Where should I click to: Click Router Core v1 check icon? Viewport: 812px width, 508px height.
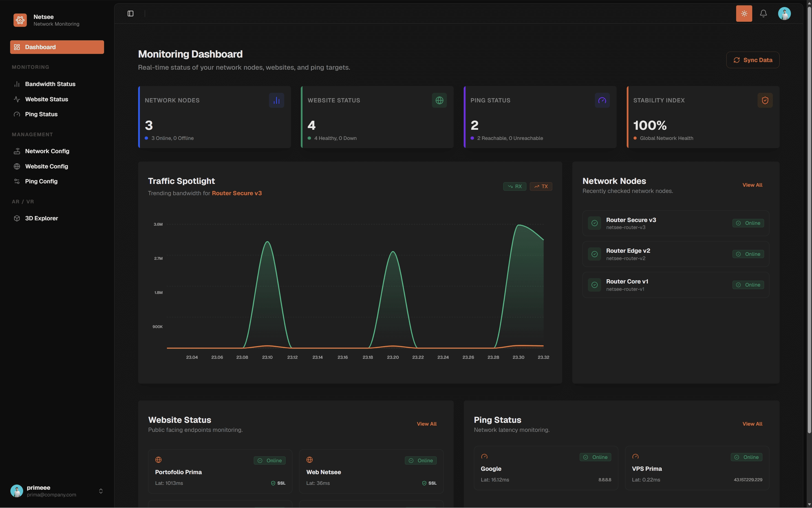pyautogui.click(x=594, y=285)
